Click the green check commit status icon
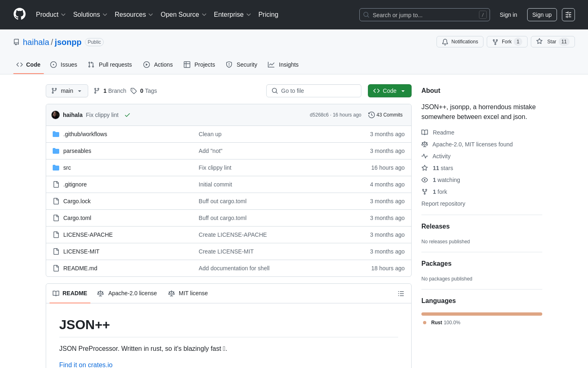588x368 pixels. 127,115
